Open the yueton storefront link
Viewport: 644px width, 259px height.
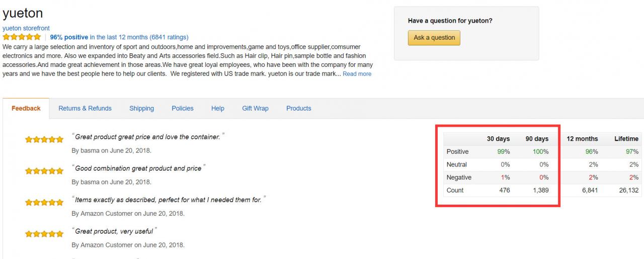[26, 28]
